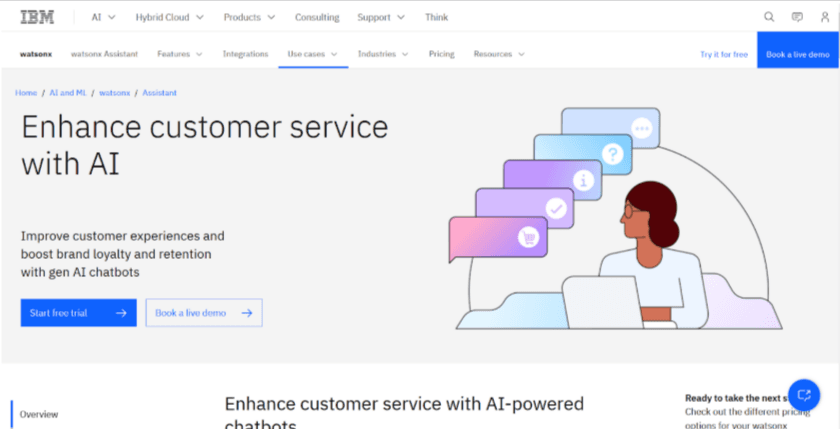Go to Assistant breadcrumb link
Image resolution: width=840 pixels, height=429 pixels.
pyautogui.click(x=160, y=93)
